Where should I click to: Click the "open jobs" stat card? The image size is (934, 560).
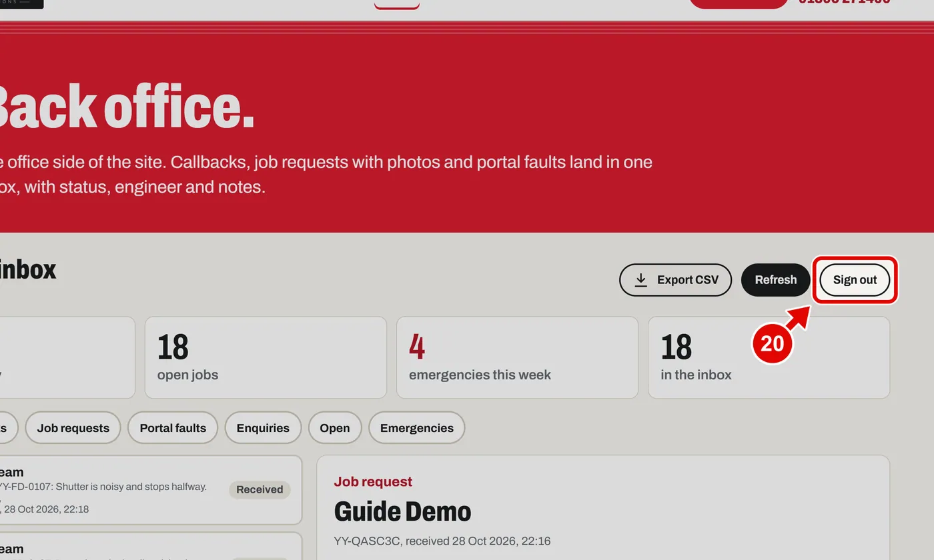(266, 357)
